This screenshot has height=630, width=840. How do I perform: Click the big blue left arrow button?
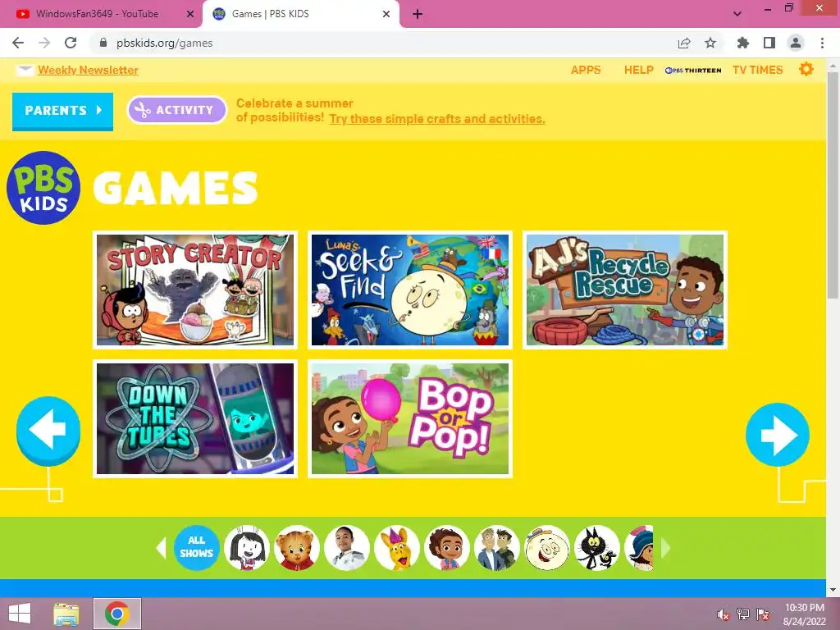48,430
